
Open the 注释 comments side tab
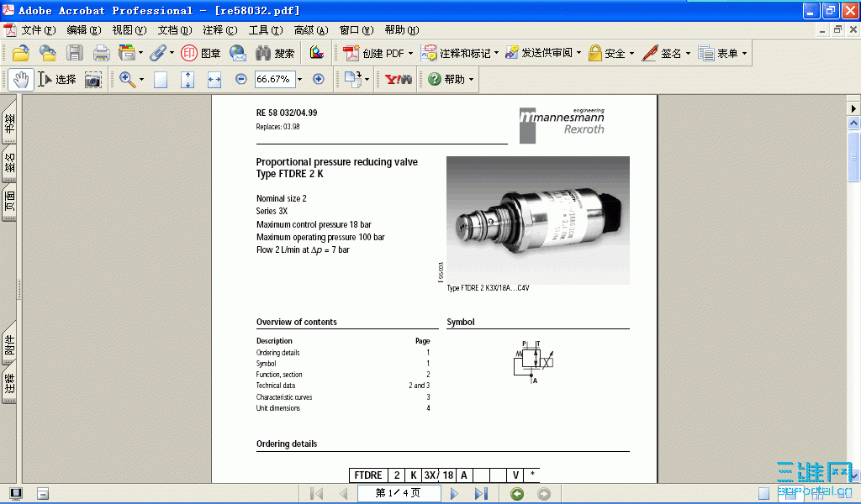point(9,384)
